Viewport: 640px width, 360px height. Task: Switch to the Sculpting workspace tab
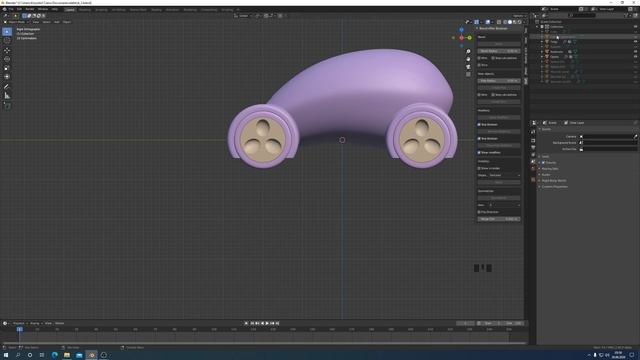pyautogui.click(x=101, y=9)
